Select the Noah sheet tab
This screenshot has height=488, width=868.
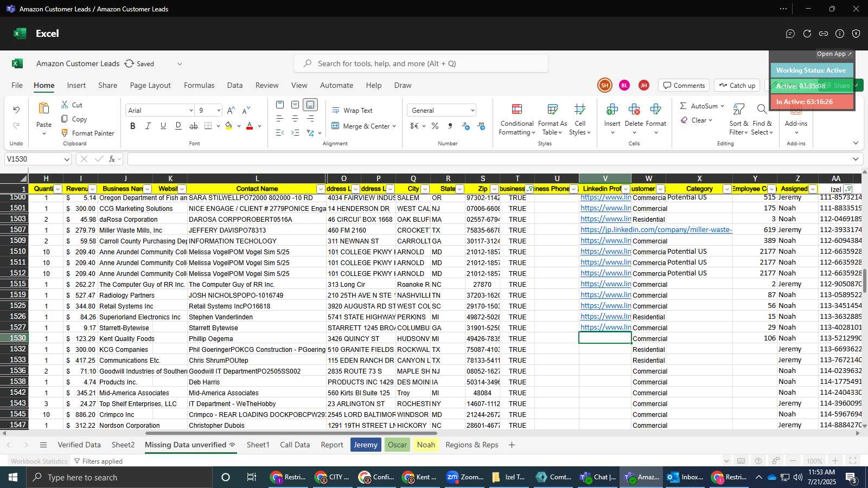pos(426,445)
